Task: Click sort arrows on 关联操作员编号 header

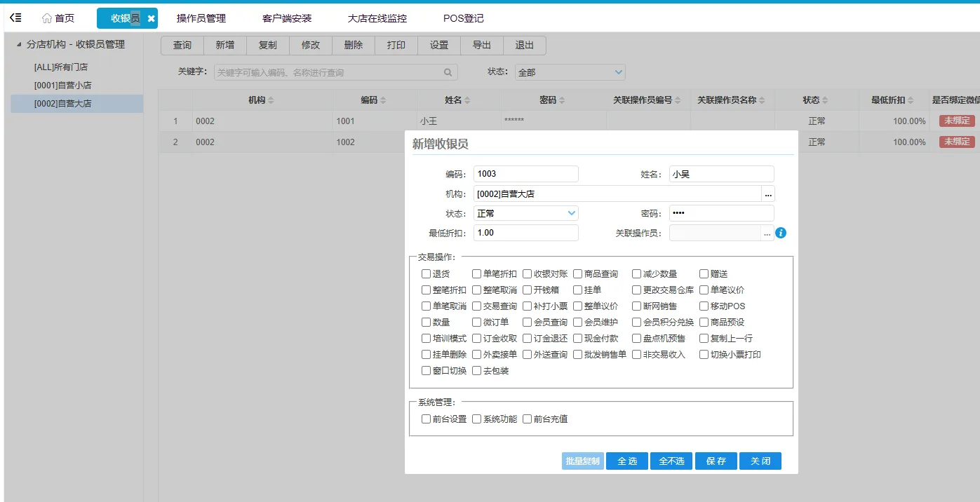Action: point(678,100)
